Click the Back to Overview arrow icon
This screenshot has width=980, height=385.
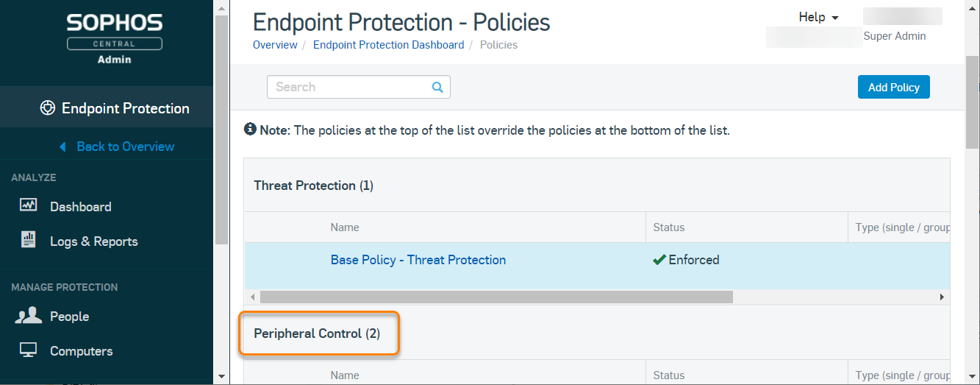coord(63,146)
